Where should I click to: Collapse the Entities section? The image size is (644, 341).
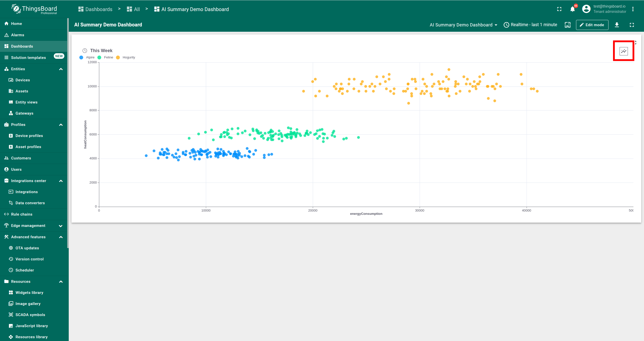tap(61, 69)
